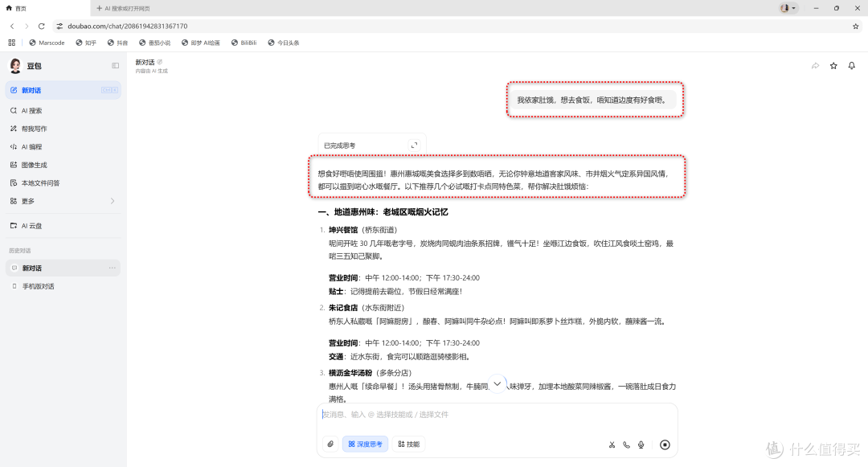Click the 坤兴餐馆 restaurant name
Screen dimensions: 868x467
point(343,230)
